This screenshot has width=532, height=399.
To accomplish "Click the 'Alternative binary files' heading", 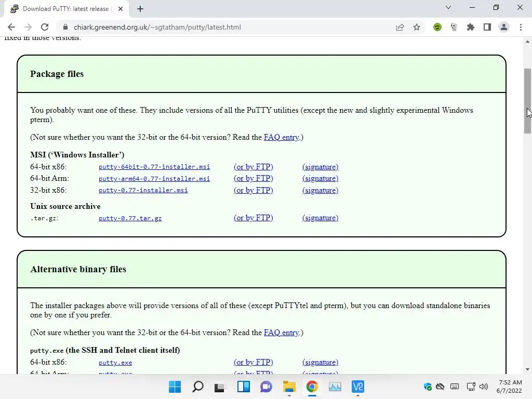I will click(78, 270).
